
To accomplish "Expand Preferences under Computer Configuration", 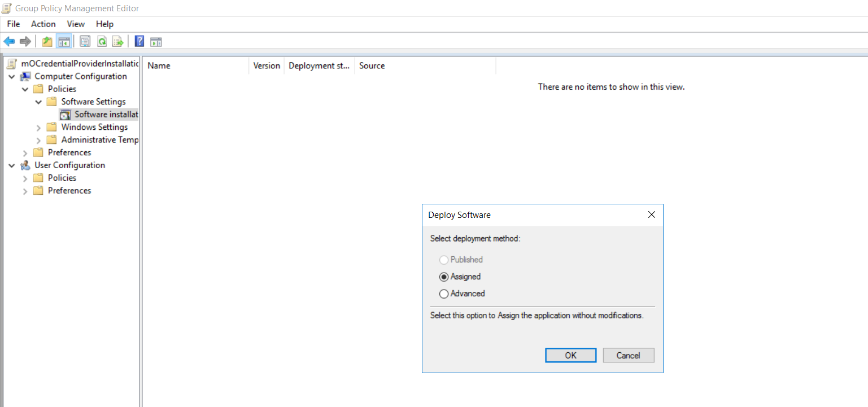I will tap(25, 153).
